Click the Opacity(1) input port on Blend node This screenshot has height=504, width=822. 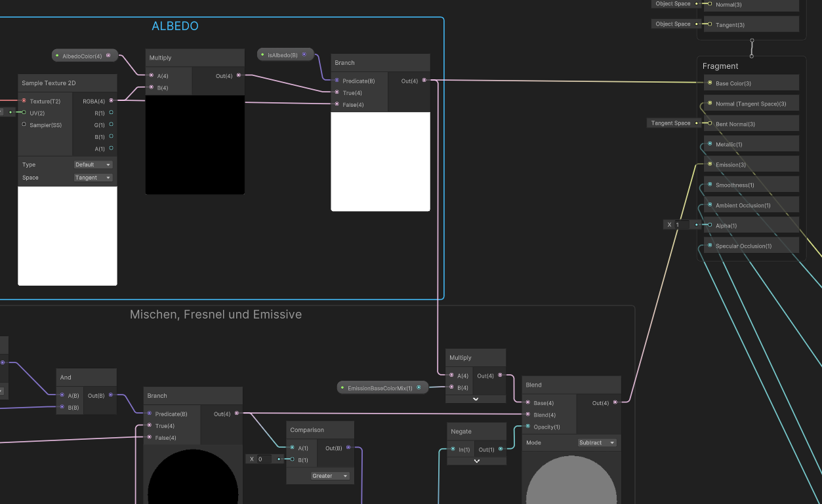[528, 427]
